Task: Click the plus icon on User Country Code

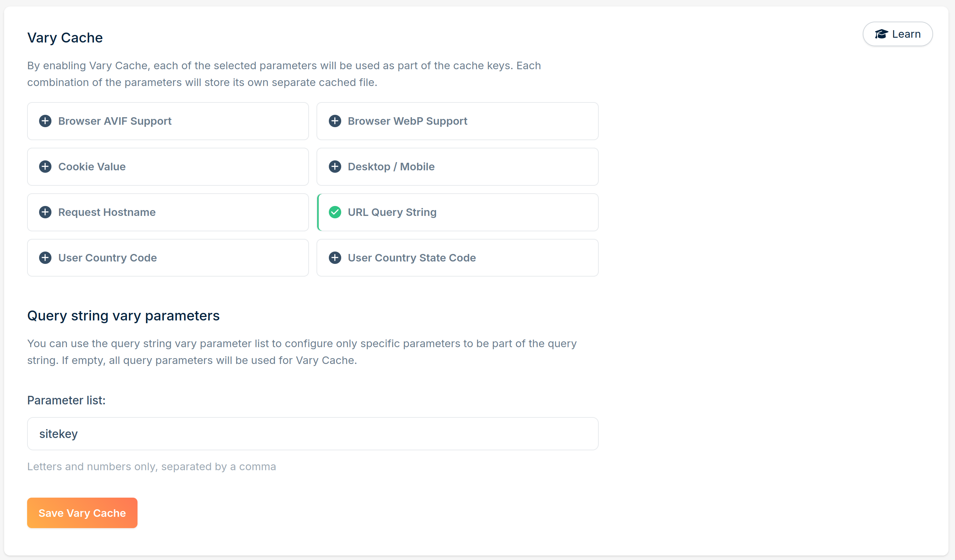Action: (x=46, y=257)
